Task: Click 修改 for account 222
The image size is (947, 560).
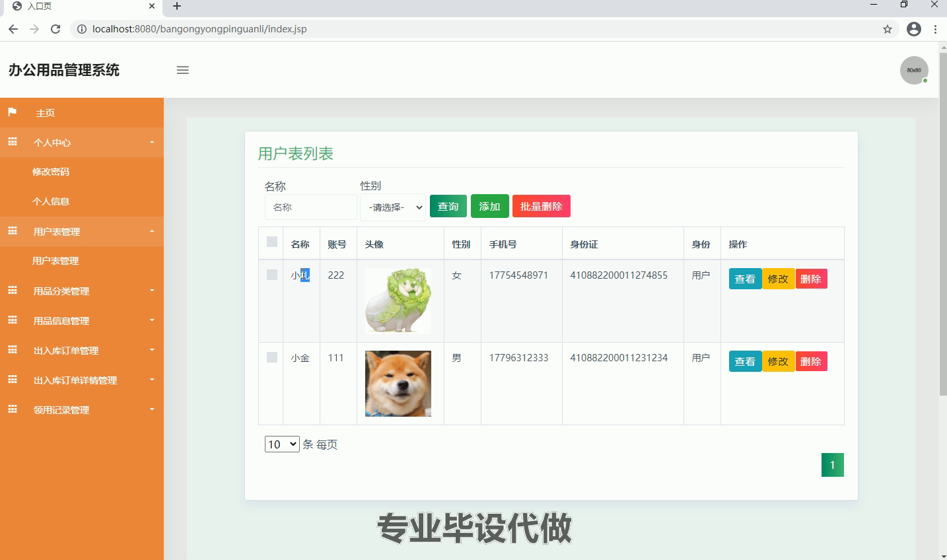Action: tap(779, 279)
